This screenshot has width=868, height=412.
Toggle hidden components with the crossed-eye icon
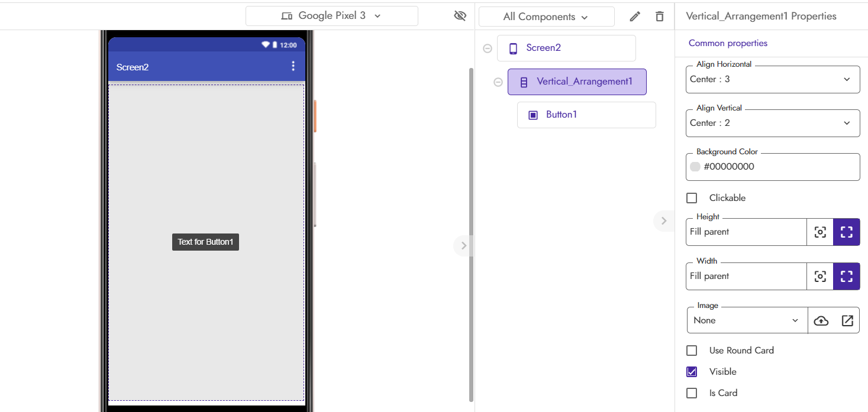pyautogui.click(x=460, y=16)
